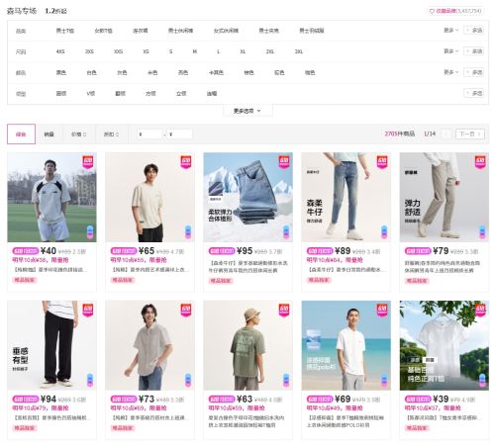495x448 pixels.
Task: Expand 更多 in the 品类 filter row
Action: coord(450,31)
